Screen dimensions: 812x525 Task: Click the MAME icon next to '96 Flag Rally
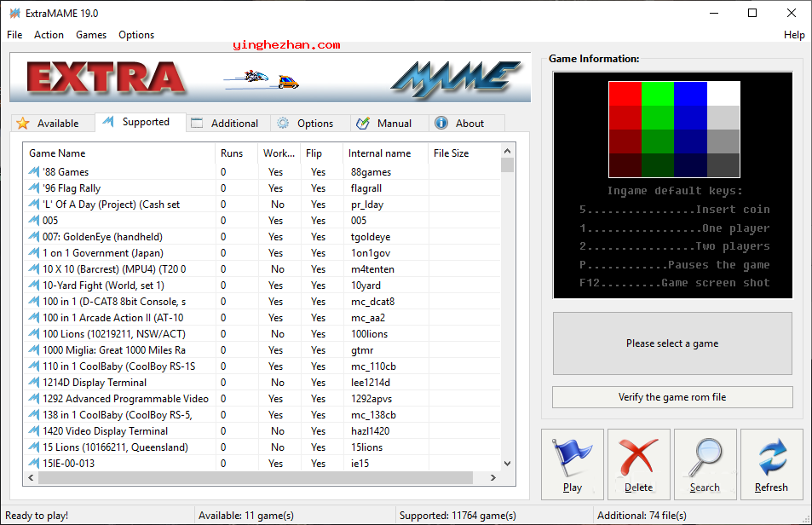tap(34, 188)
